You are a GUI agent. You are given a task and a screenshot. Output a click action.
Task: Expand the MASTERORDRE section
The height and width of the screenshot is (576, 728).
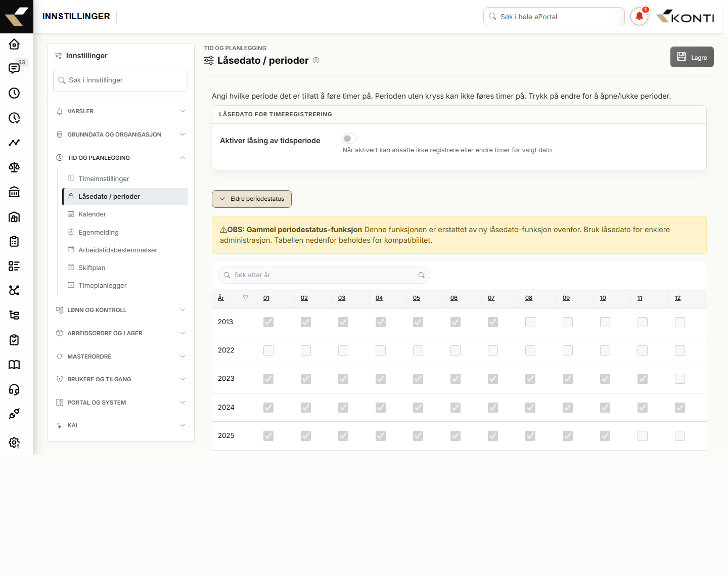click(121, 357)
